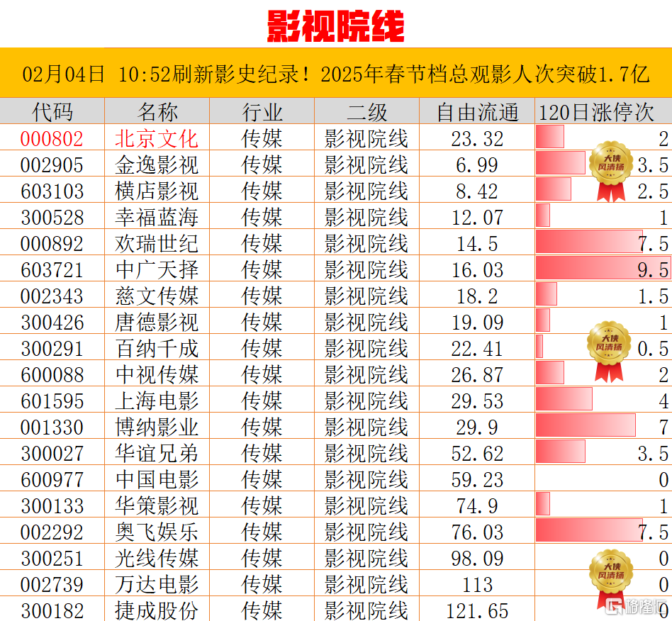Click stock name 万达电影

[157, 585]
